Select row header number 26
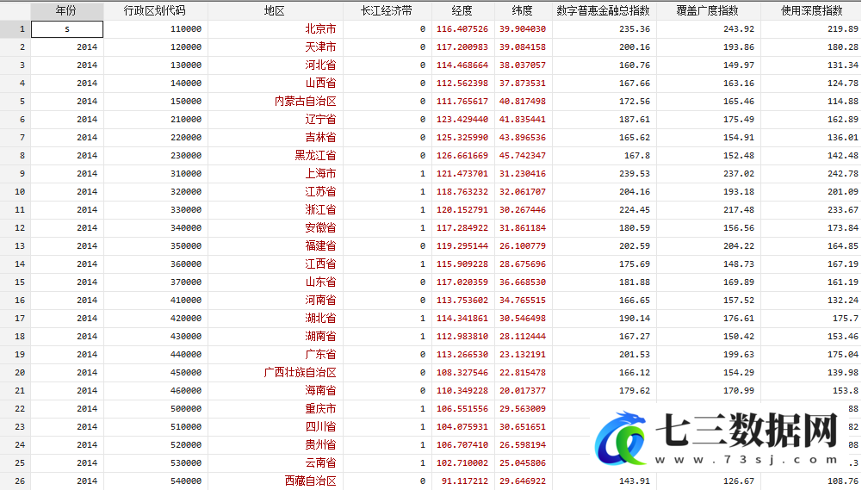 point(15,481)
